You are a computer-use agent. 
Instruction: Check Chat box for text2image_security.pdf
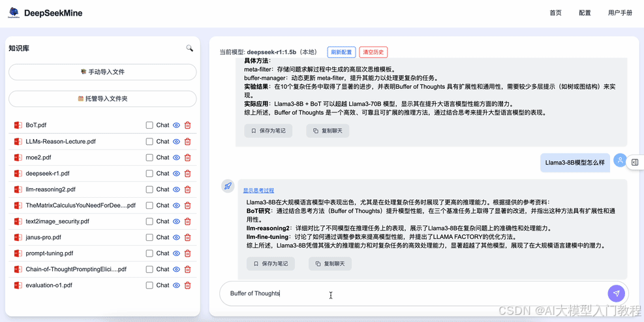[149, 221]
